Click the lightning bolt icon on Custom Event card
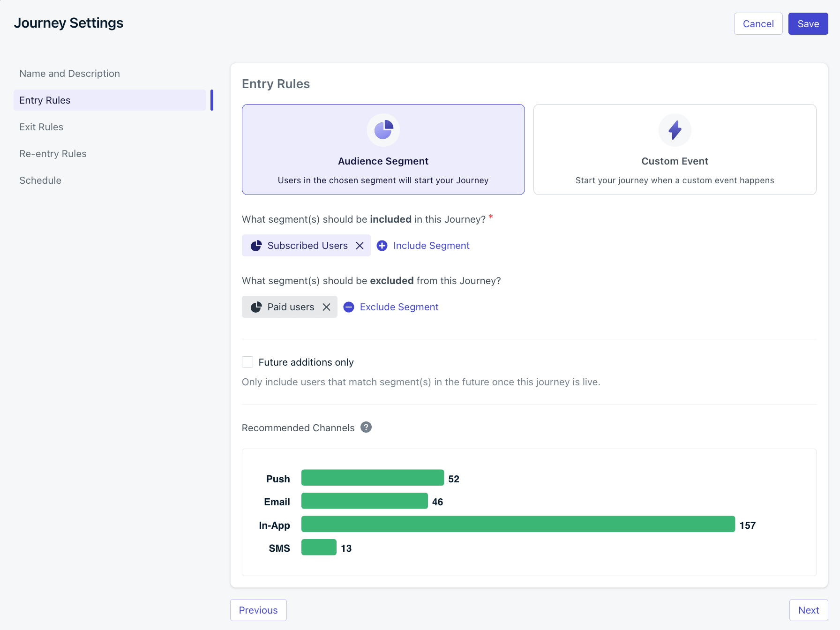This screenshot has width=840, height=630. click(675, 130)
